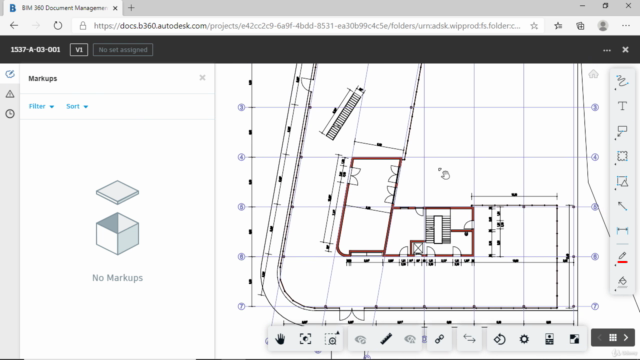Open the red stroke color picker
The height and width of the screenshot is (360, 640).
point(622,258)
